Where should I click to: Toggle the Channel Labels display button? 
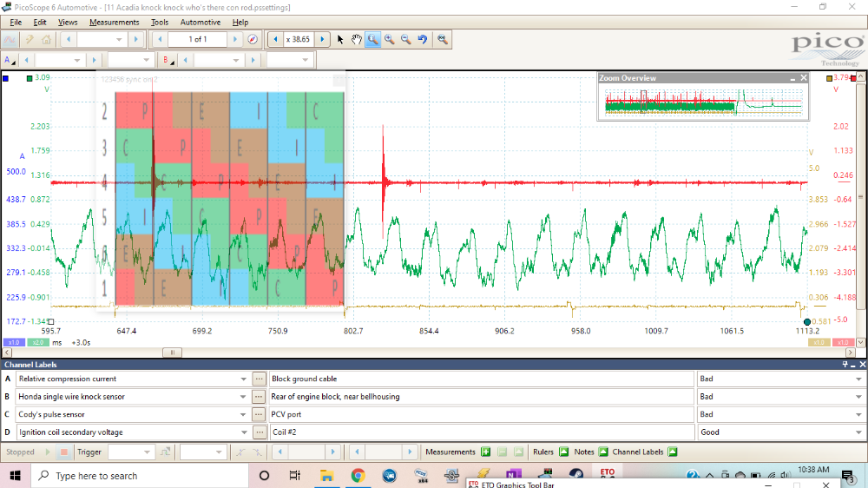(x=673, y=452)
